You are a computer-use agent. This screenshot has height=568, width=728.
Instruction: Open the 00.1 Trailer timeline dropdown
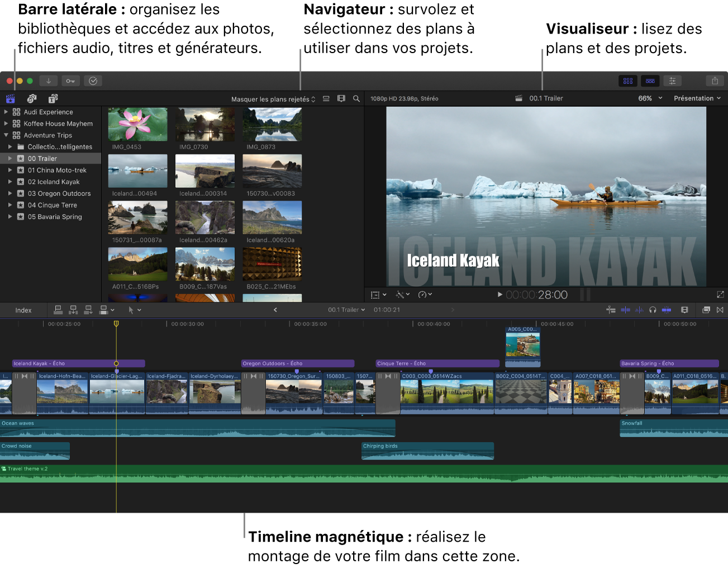click(346, 310)
